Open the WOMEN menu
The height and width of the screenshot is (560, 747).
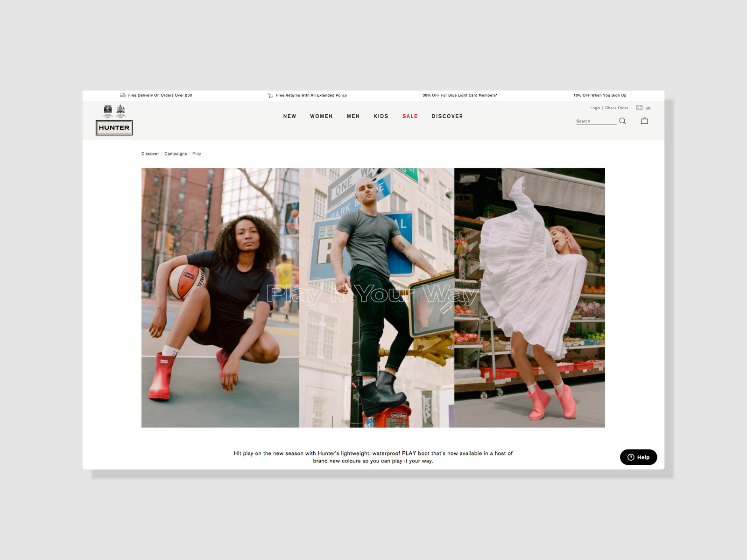point(321,116)
